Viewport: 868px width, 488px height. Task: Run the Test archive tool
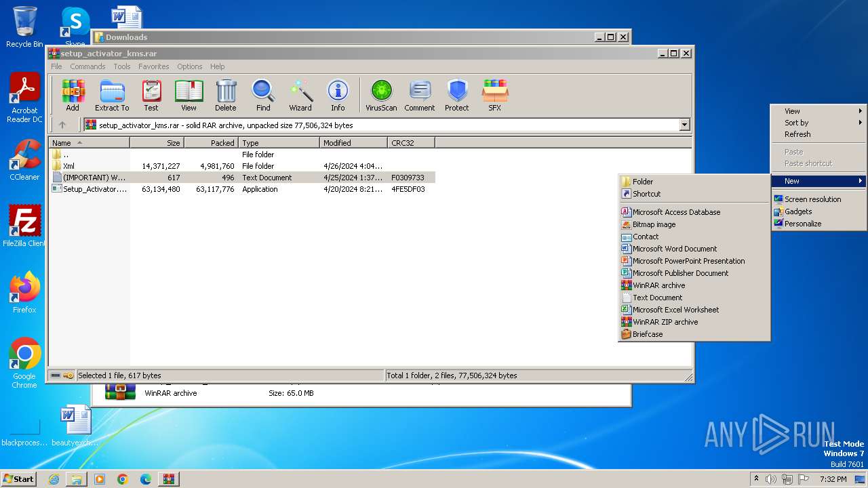[x=151, y=95]
